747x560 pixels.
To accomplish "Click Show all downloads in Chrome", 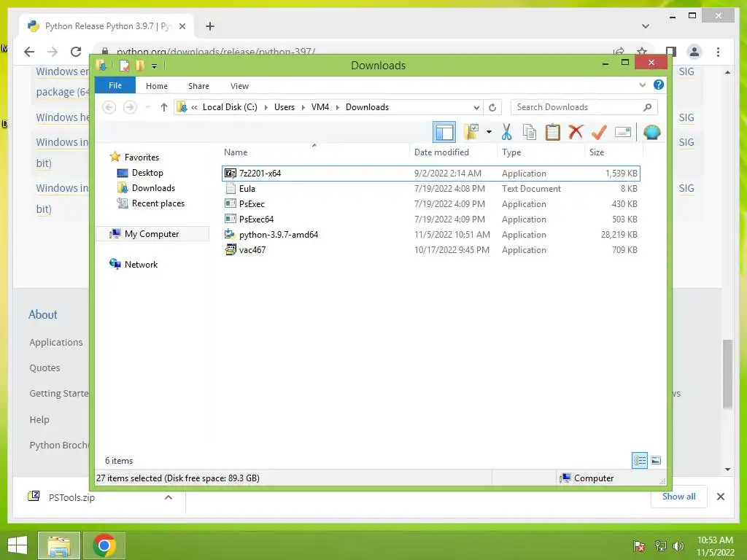I will tap(678, 497).
